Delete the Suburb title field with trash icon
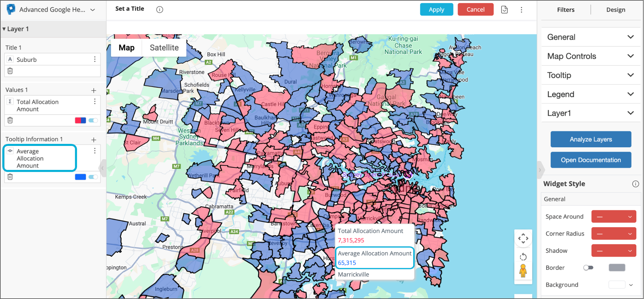Screen dimensions: 644x299 click(10, 71)
